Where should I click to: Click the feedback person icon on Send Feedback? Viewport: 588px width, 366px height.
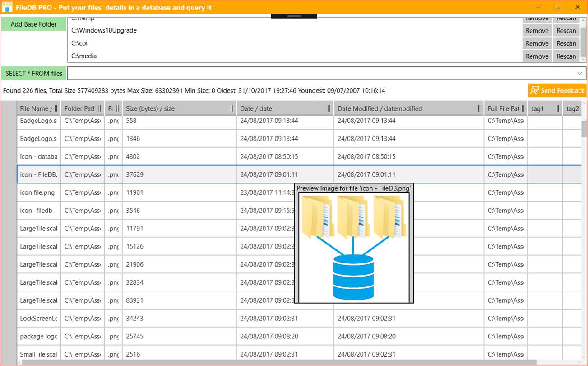pos(534,90)
